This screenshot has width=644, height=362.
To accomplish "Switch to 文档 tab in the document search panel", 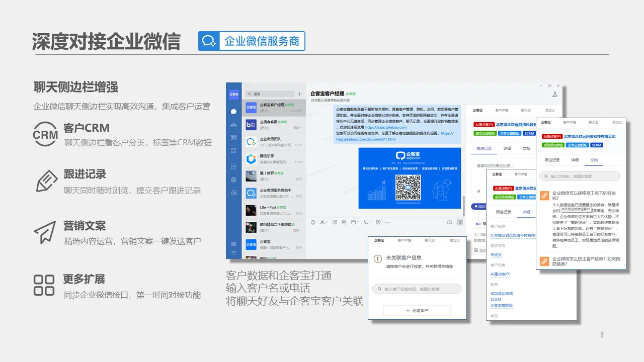I will [594, 160].
